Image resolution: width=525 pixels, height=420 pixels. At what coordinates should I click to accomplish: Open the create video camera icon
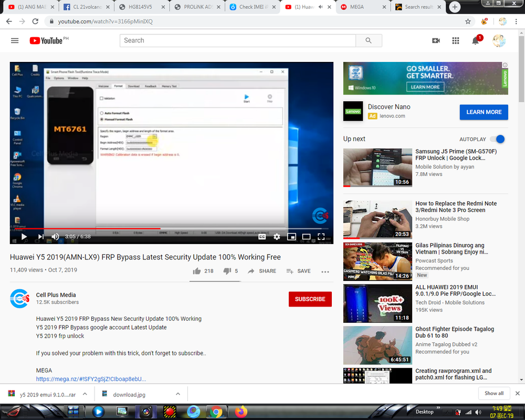point(436,40)
